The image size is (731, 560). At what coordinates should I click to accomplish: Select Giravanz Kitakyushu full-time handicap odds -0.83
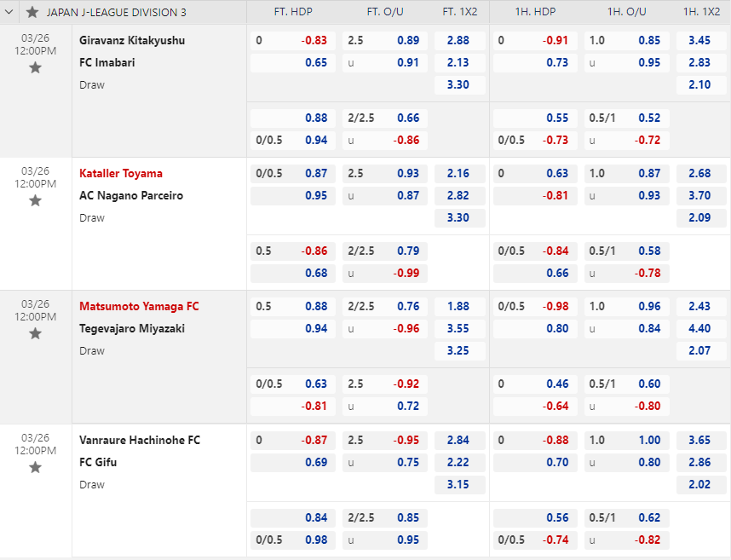tap(293, 41)
